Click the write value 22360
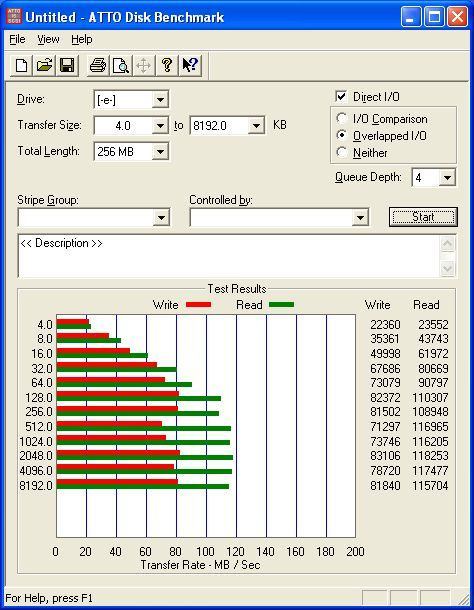Screen dimensions: 474x610 (x=385, y=324)
